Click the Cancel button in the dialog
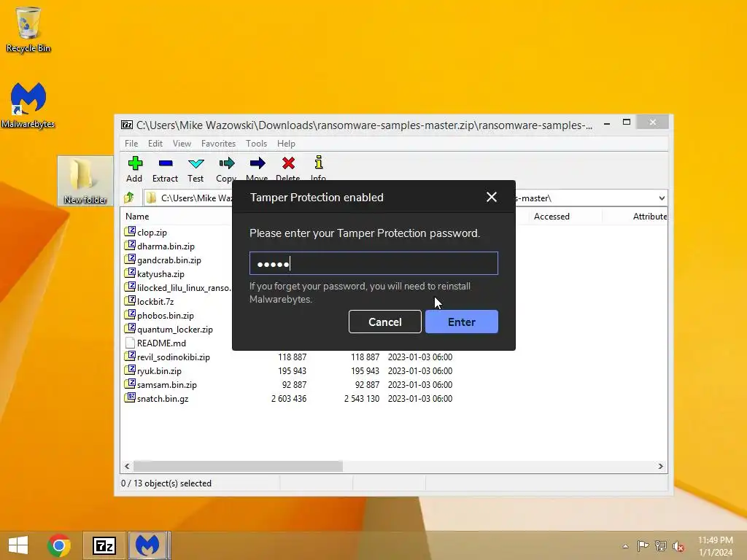747x560 pixels. point(385,322)
